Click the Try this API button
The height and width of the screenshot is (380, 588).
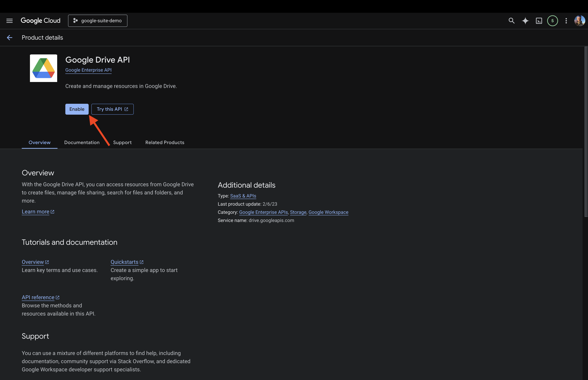[112, 109]
